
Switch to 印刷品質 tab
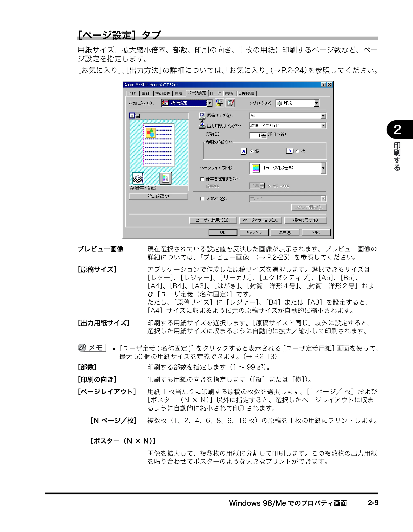pos(247,94)
